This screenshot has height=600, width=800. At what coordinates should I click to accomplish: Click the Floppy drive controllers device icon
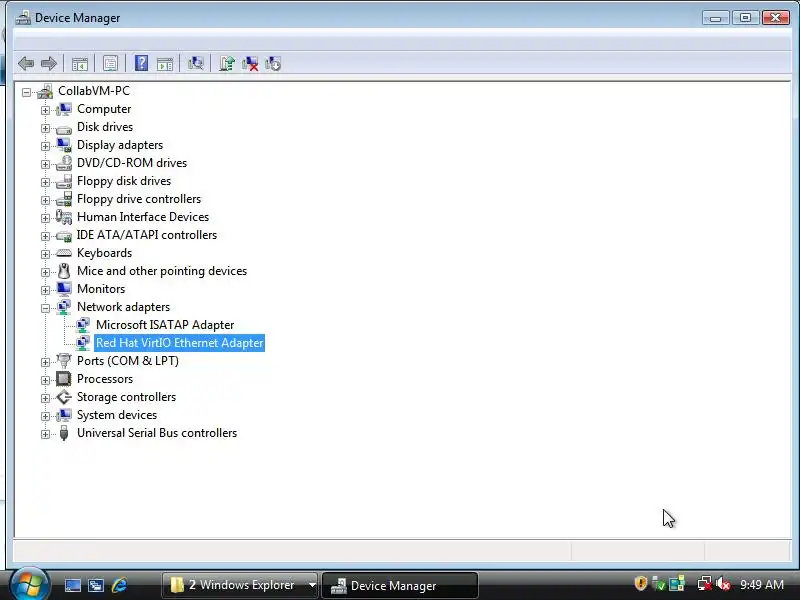pos(64,199)
